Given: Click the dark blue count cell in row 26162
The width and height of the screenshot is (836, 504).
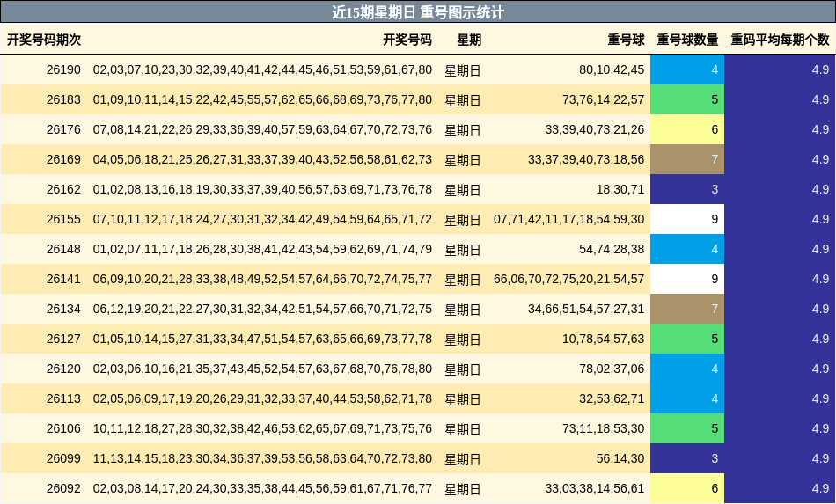Looking at the screenshot, I should point(687,189).
